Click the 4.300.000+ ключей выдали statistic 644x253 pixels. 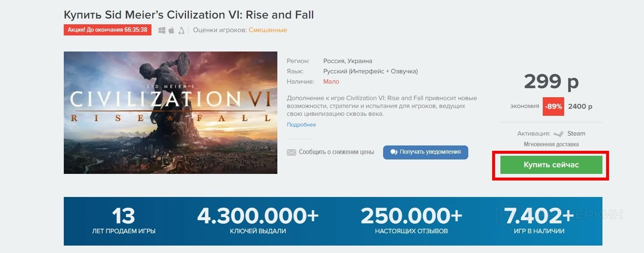coord(258,221)
